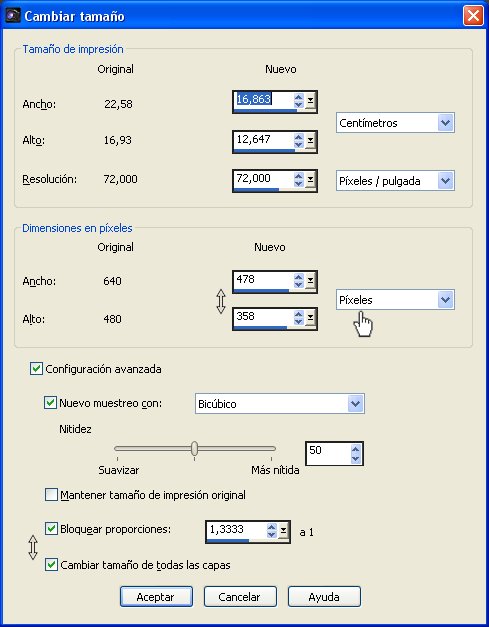Uncheck Bloquear proporciones checkbox
This screenshot has height=627, width=489.
tap(51, 529)
